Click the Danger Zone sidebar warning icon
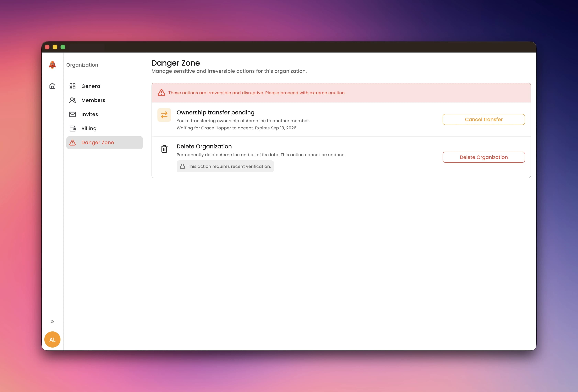 click(72, 143)
